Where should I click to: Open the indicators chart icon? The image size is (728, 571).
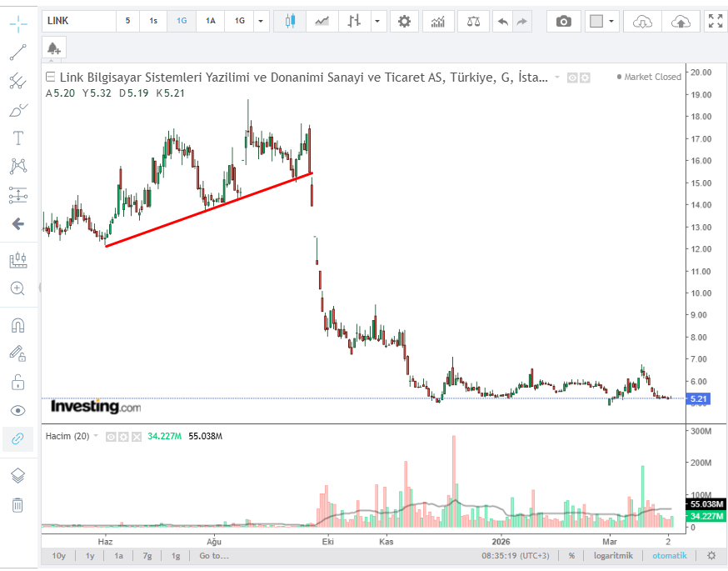438,21
